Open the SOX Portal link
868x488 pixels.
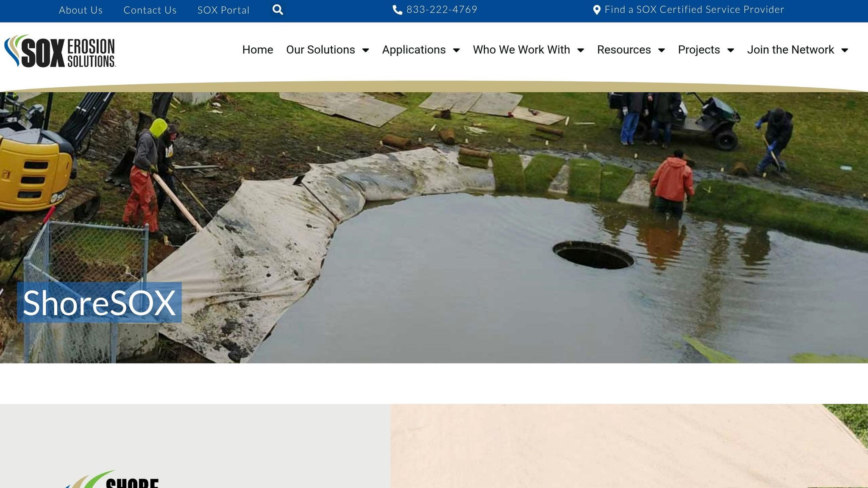[x=223, y=10]
